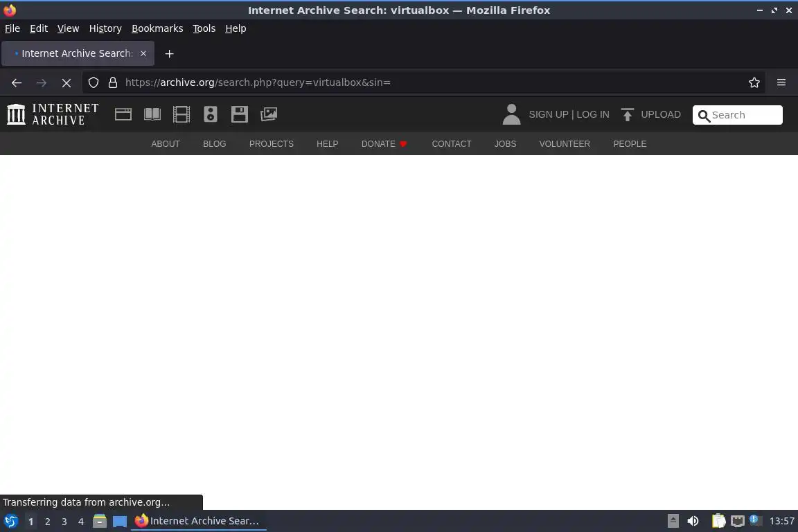Click the SIGN UP link

(x=548, y=114)
